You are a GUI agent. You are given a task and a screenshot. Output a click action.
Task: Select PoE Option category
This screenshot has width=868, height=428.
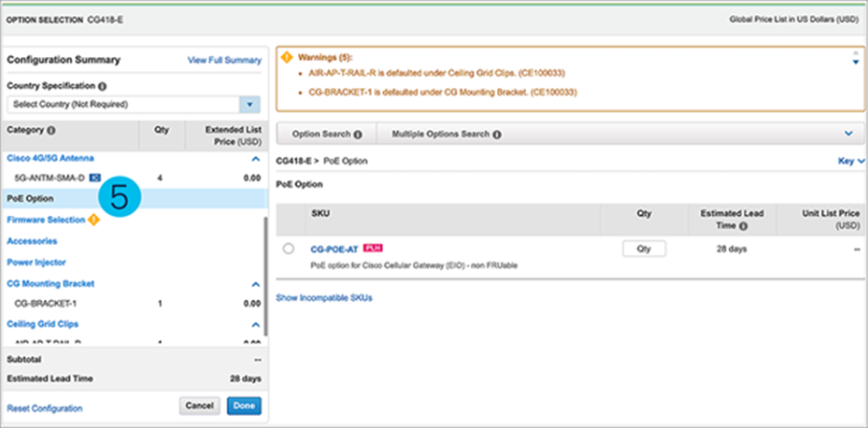click(x=135, y=198)
